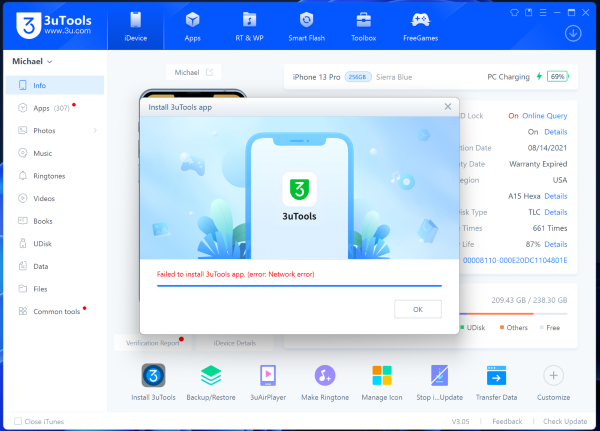Open FreeGames tab
Viewport: 600px width, 431px height.
(421, 27)
